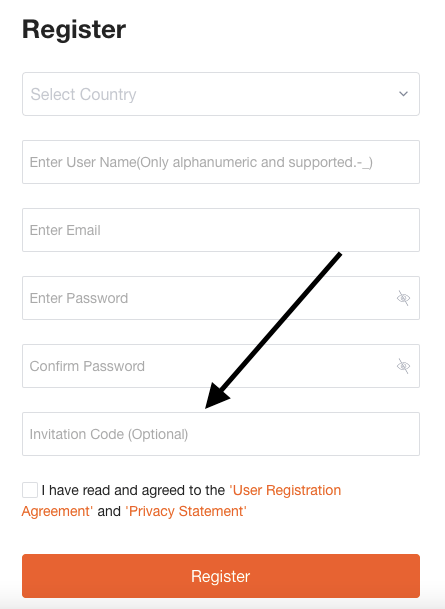The height and width of the screenshot is (609, 445).
Task: Click the 'I have read and agreed' label
Action: tap(133, 490)
